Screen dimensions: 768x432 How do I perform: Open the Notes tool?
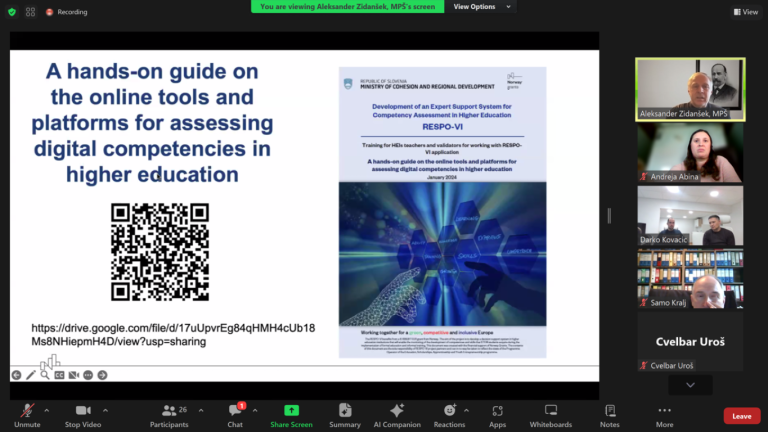(609, 410)
